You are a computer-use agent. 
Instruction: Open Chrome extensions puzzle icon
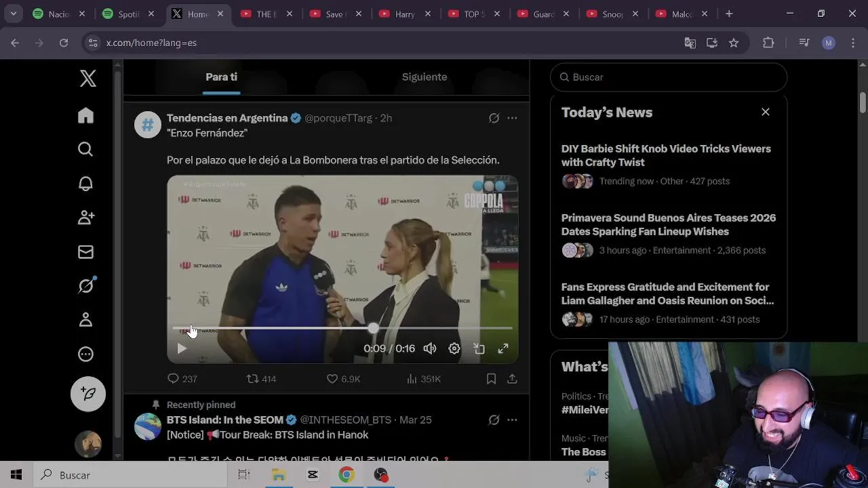point(768,43)
